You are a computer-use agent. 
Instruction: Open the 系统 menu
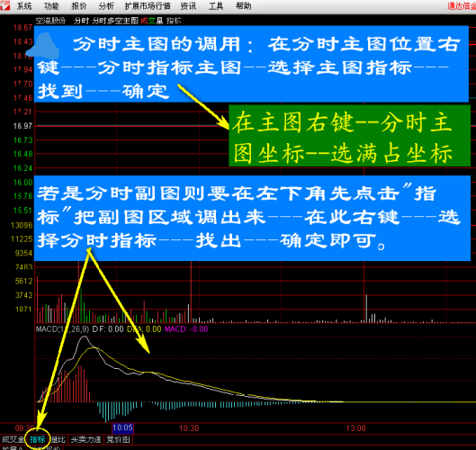click(x=24, y=6)
